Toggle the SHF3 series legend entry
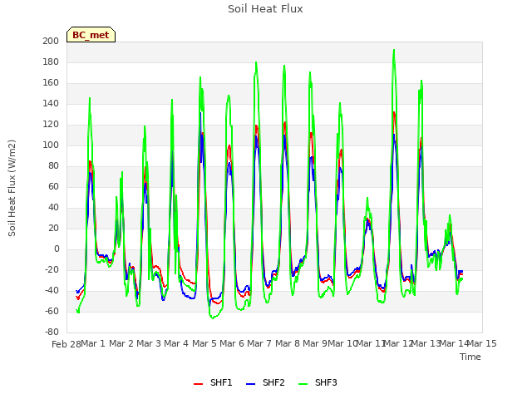This screenshot has height=399, width=532. (x=318, y=382)
